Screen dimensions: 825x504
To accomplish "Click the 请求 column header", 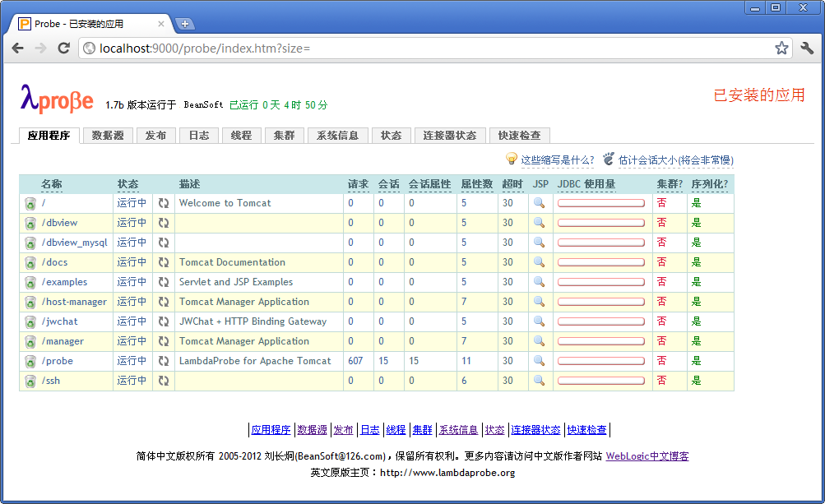I will (358, 184).
